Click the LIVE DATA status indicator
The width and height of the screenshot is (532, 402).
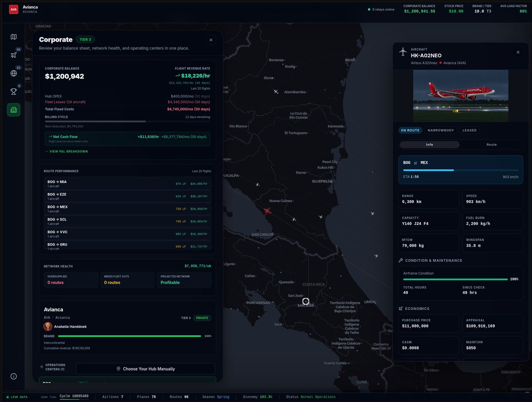17,397
